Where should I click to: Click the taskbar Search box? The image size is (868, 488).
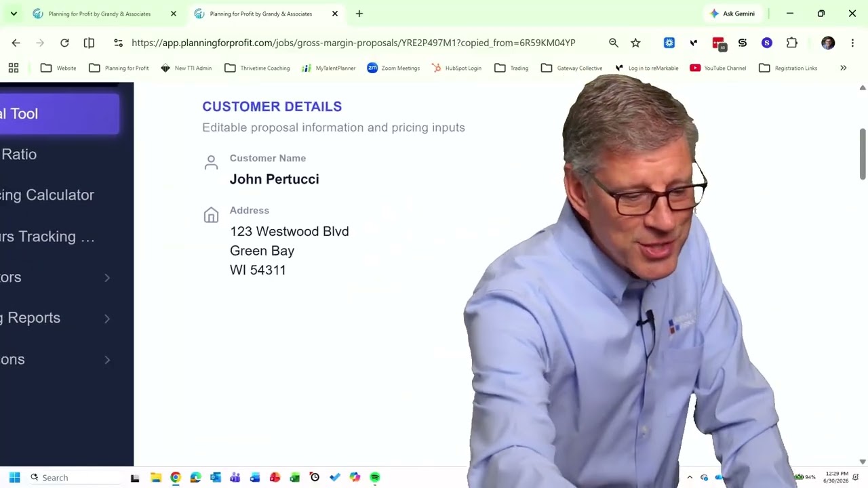75,477
